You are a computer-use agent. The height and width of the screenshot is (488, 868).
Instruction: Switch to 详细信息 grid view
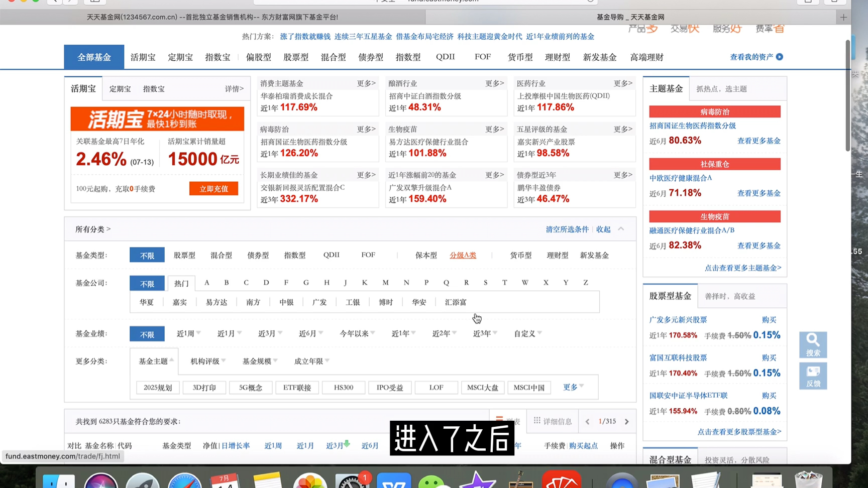pos(553,421)
